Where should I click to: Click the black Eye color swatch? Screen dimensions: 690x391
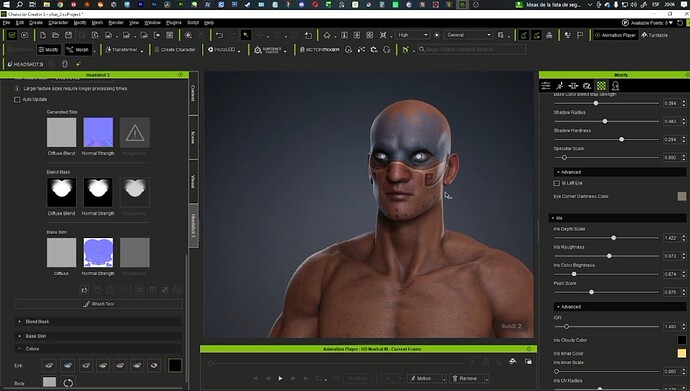click(x=175, y=365)
